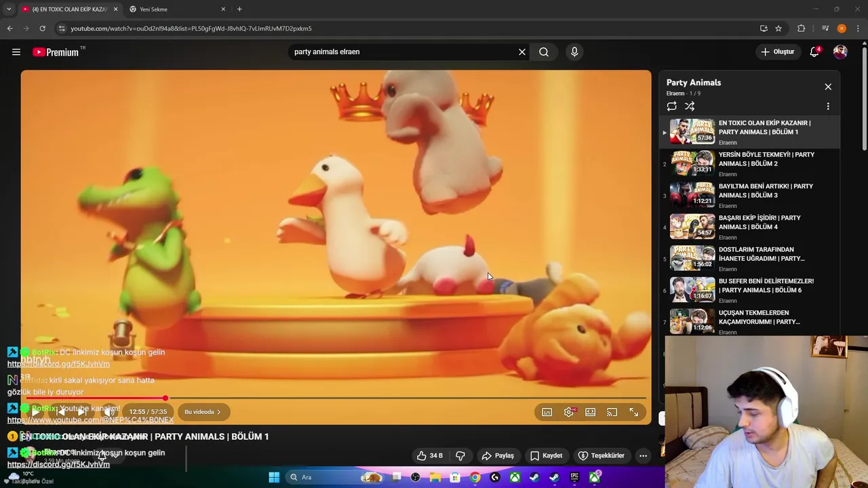Viewport: 868px width, 488px height.
Task: Toggle playlist shuffle
Action: point(690,106)
